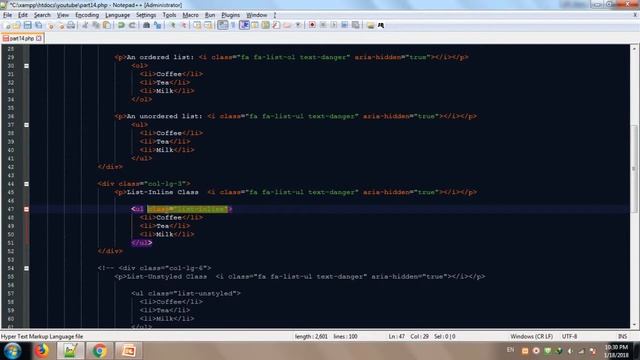Open the Document Map toolbar icon

coord(265,25)
